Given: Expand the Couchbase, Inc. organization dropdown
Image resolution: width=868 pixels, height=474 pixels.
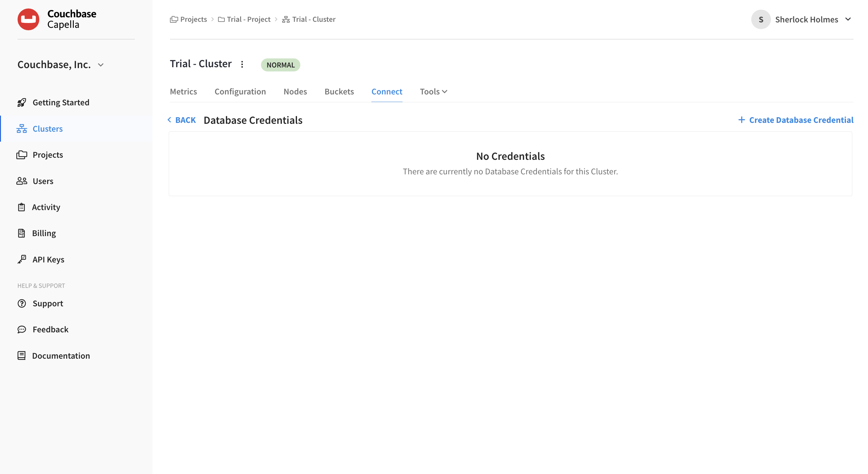Looking at the screenshot, I should [x=100, y=64].
